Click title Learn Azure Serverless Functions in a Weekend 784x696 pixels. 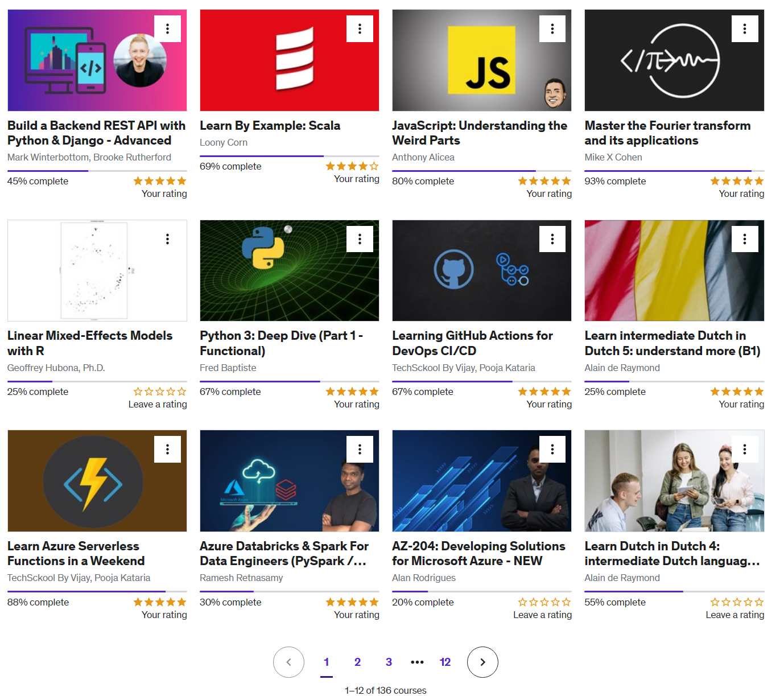coord(76,553)
